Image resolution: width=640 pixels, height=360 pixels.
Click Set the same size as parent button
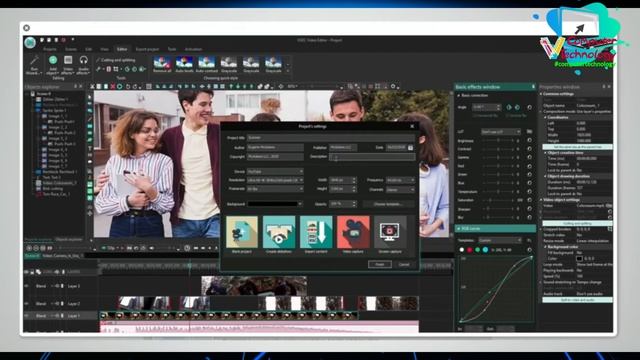click(577, 147)
